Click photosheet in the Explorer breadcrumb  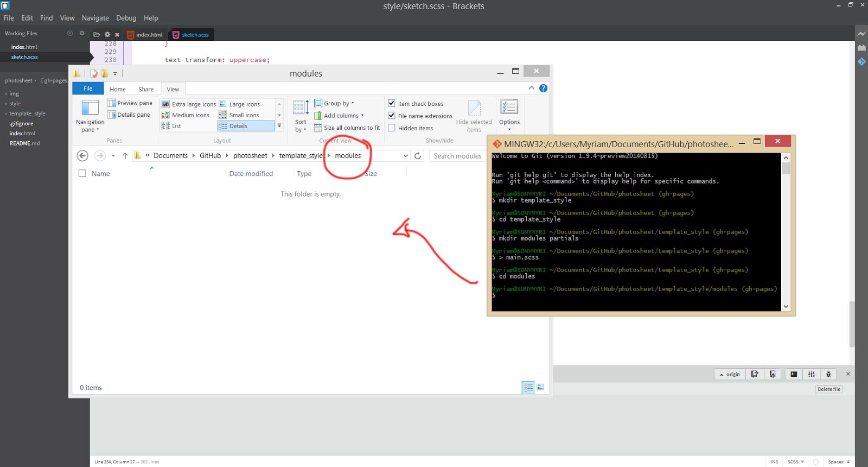click(250, 156)
